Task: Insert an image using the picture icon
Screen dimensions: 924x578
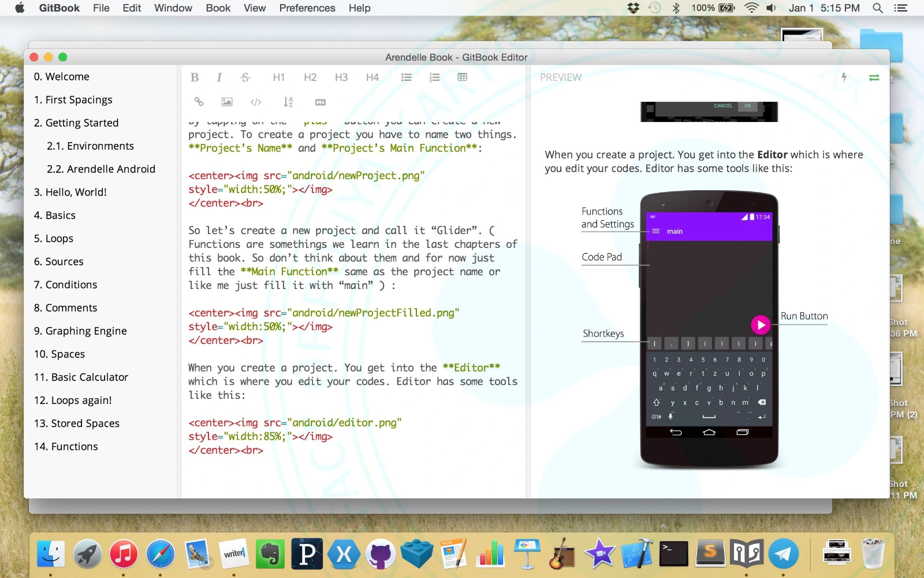Action: pos(227,102)
